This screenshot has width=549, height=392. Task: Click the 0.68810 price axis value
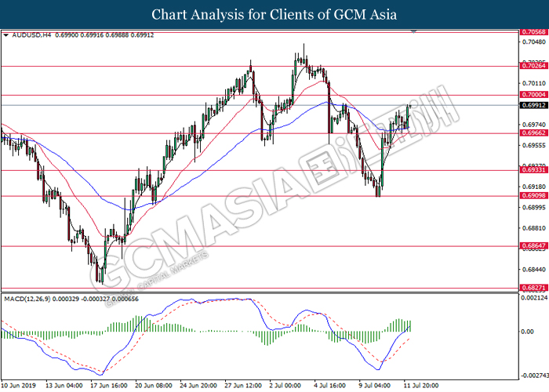(533, 228)
